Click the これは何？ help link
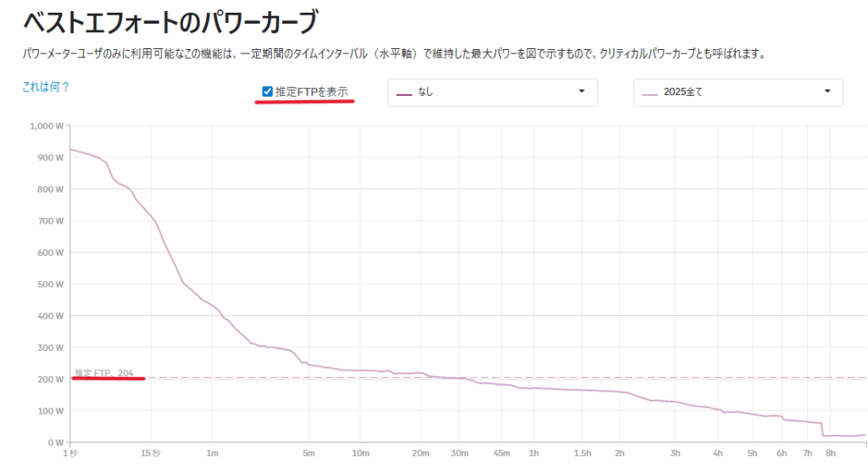This screenshot has width=868, height=472. tap(46, 86)
